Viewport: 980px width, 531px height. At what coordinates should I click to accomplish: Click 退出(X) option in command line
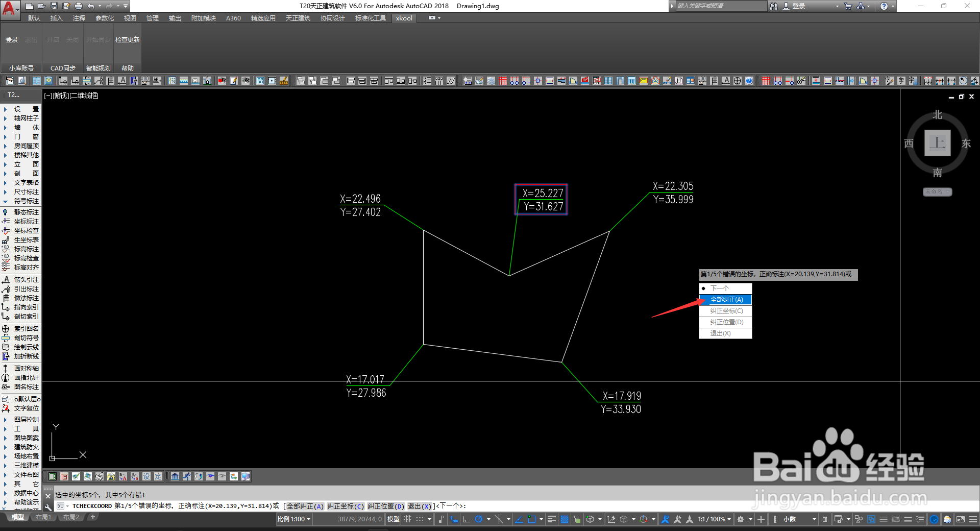pyautogui.click(x=420, y=506)
